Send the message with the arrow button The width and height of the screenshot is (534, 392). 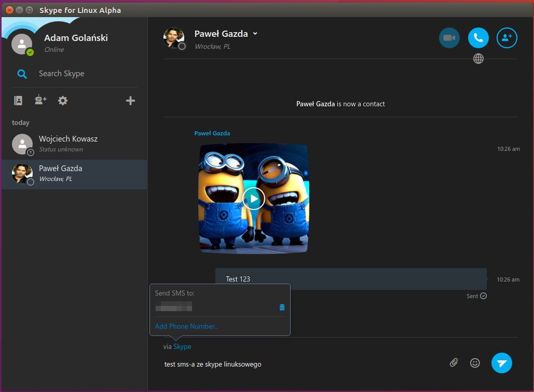pyautogui.click(x=502, y=363)
